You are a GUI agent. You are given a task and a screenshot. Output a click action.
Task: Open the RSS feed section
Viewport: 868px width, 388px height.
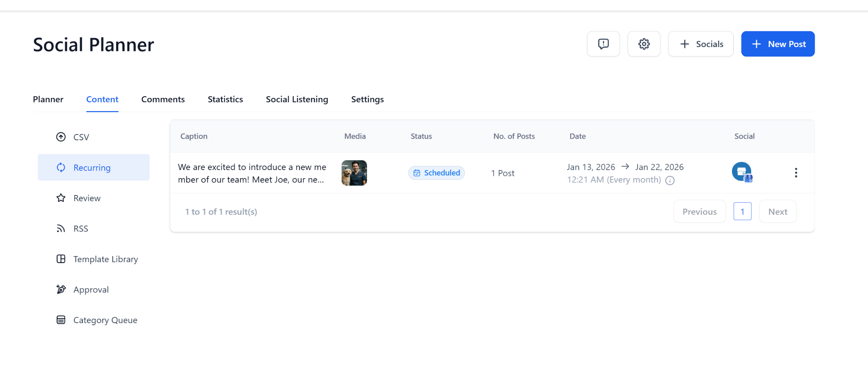coord(80,228)
